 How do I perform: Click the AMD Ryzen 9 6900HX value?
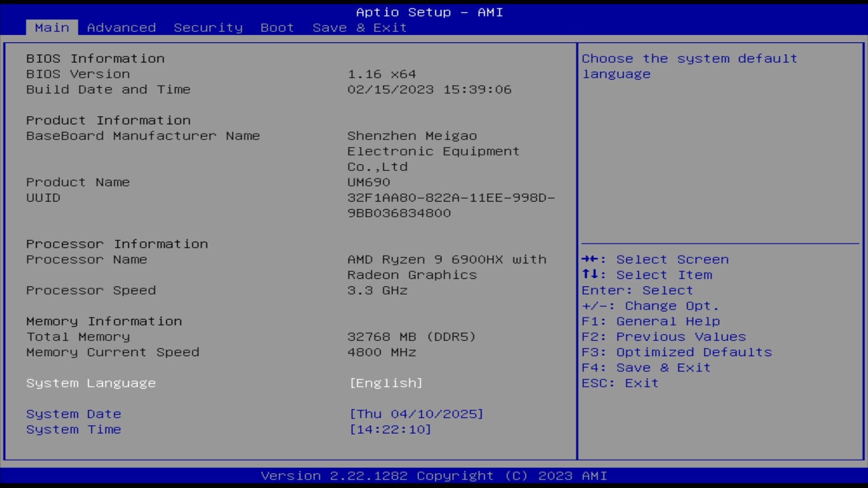pyautogui.click(x=447, y=267)
